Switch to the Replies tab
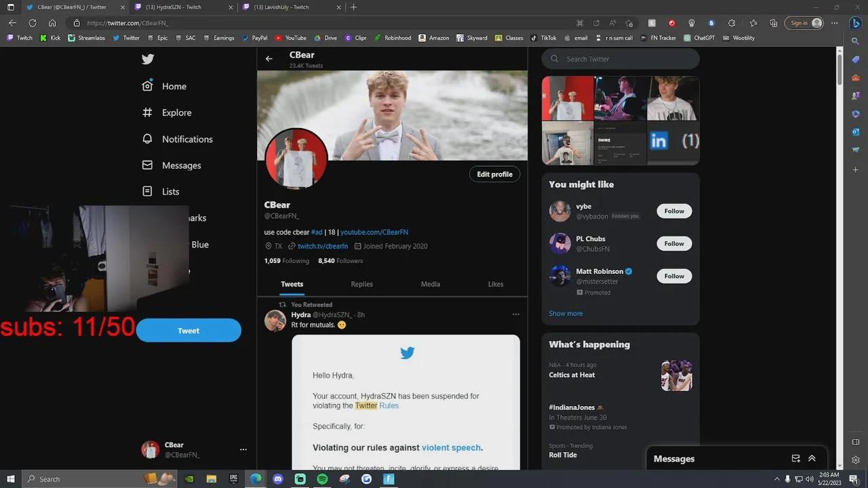 361,284
